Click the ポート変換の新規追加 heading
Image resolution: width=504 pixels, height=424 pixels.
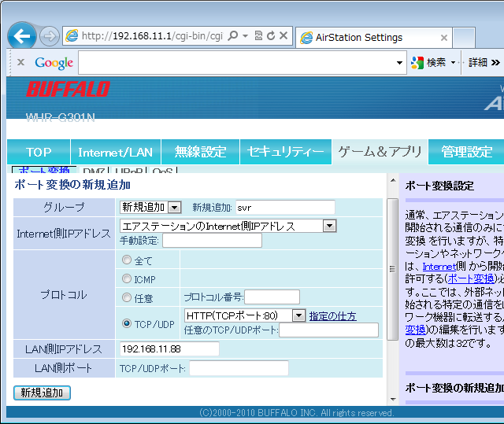click(x=72, y=185)
